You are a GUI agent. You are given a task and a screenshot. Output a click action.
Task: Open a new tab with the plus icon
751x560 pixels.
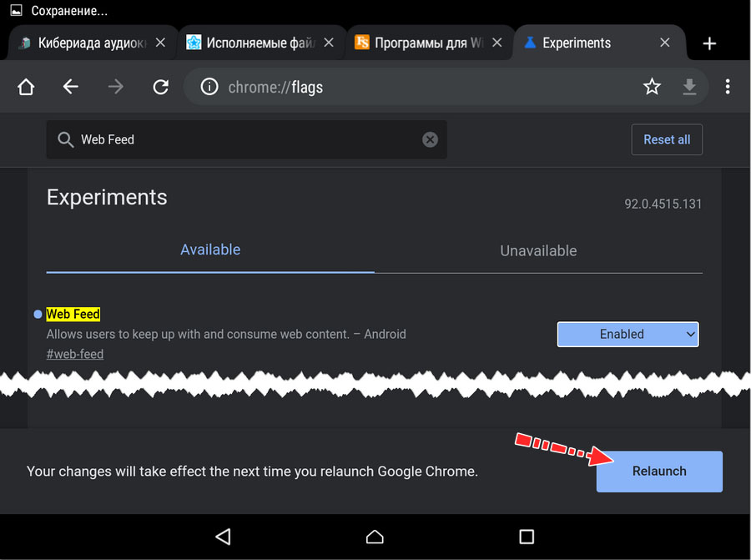[x=709, y=43]
